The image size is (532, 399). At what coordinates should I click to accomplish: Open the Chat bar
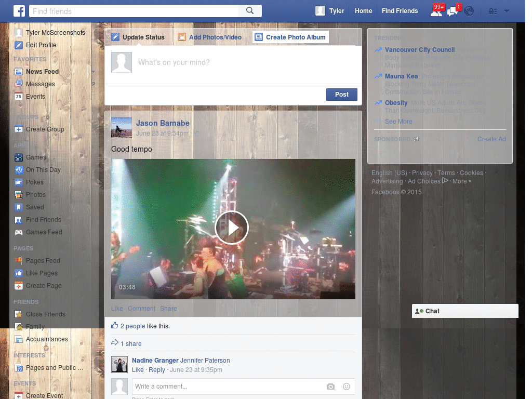(x=465, y=311)
